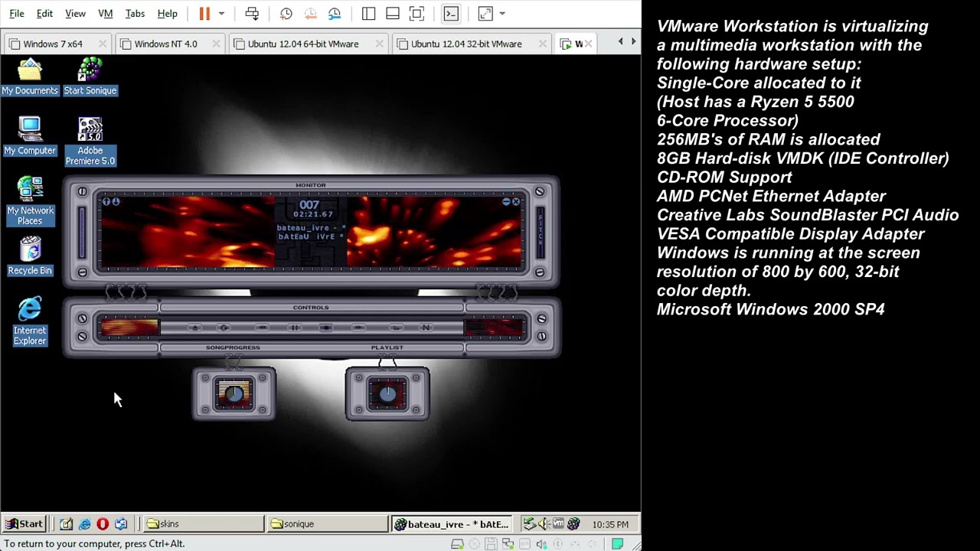Skip to previous track in Sonique
This screenshot has width=980, height=551.
tap(262, 328)
